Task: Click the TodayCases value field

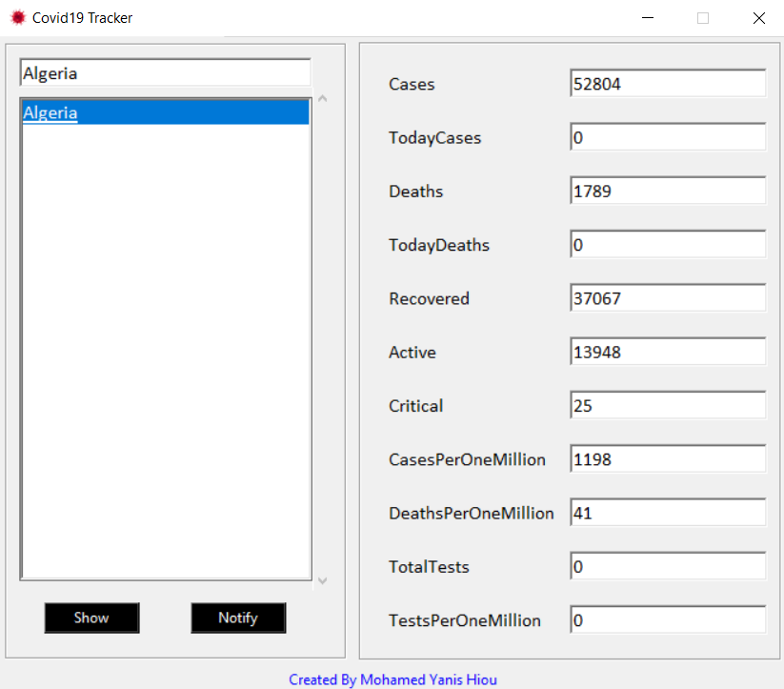Action: tap(668, 137)
